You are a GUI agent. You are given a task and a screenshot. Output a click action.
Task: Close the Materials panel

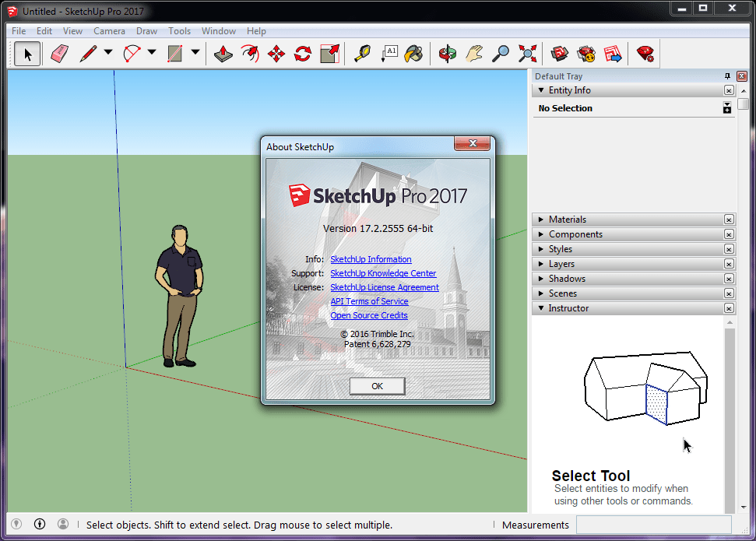[x=729, y=220]
